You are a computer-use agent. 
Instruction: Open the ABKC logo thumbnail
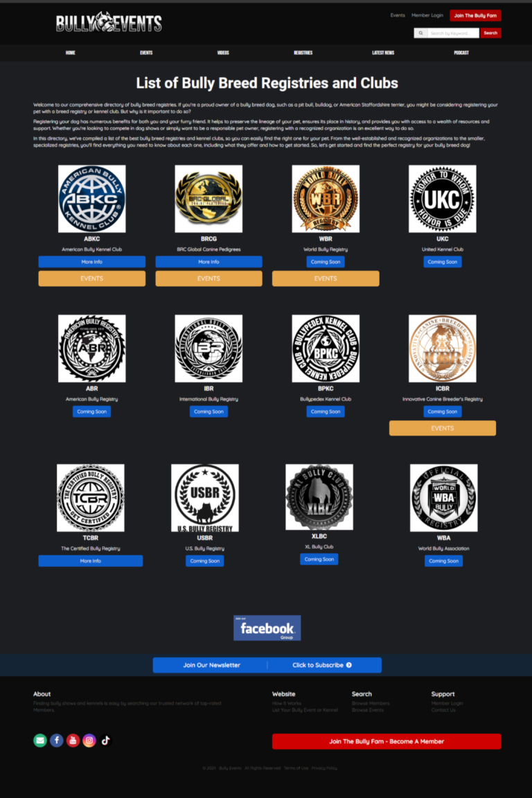[x=91, y=199]
